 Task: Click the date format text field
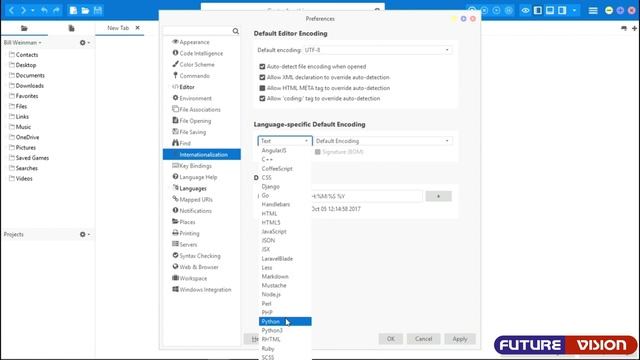click(x=366, y=196)
